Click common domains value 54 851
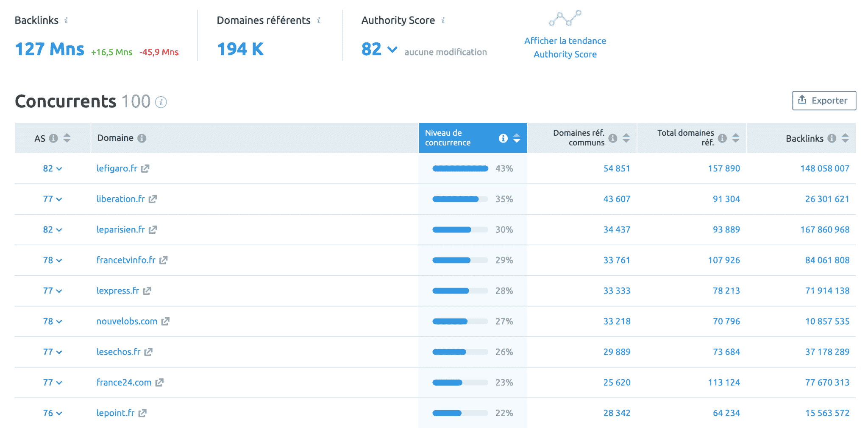Image resolution: width=868 pixels, height=428 pixels. tap(617, 168)
